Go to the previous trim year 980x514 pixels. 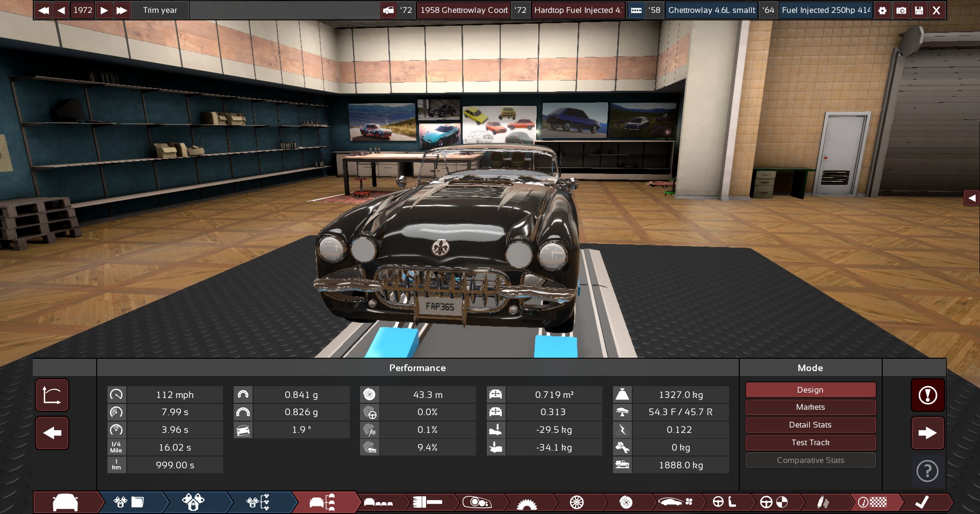click(61, 10)
